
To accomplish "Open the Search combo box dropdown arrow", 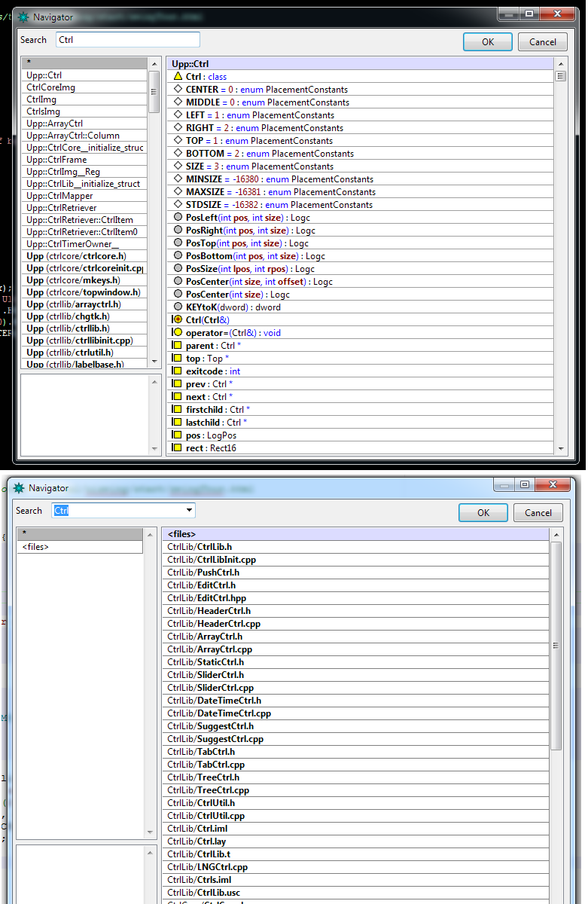I will (188, 511).
